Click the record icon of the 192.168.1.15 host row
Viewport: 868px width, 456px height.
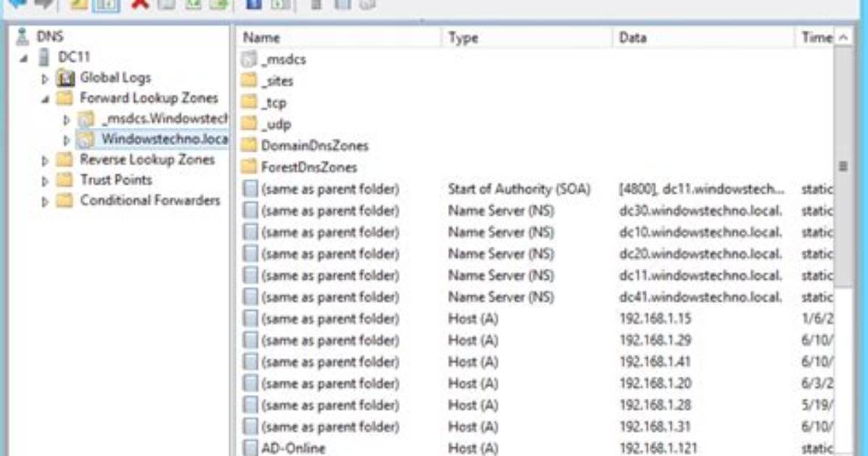point(250,319)
